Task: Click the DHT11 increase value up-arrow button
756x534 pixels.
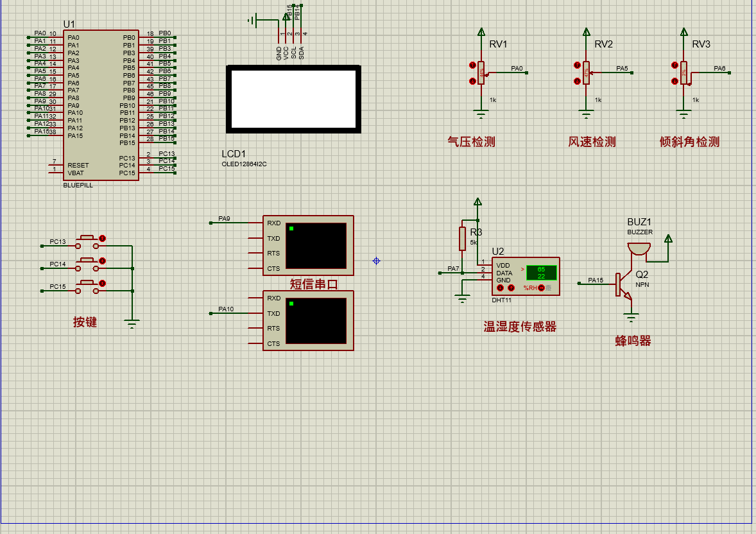Action: 511,288
